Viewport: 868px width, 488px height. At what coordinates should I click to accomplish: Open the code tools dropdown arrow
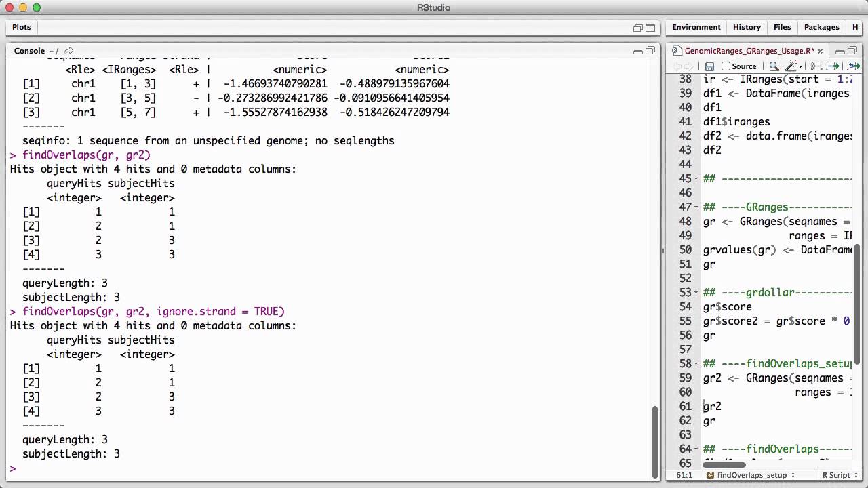[x=799, y=66]
